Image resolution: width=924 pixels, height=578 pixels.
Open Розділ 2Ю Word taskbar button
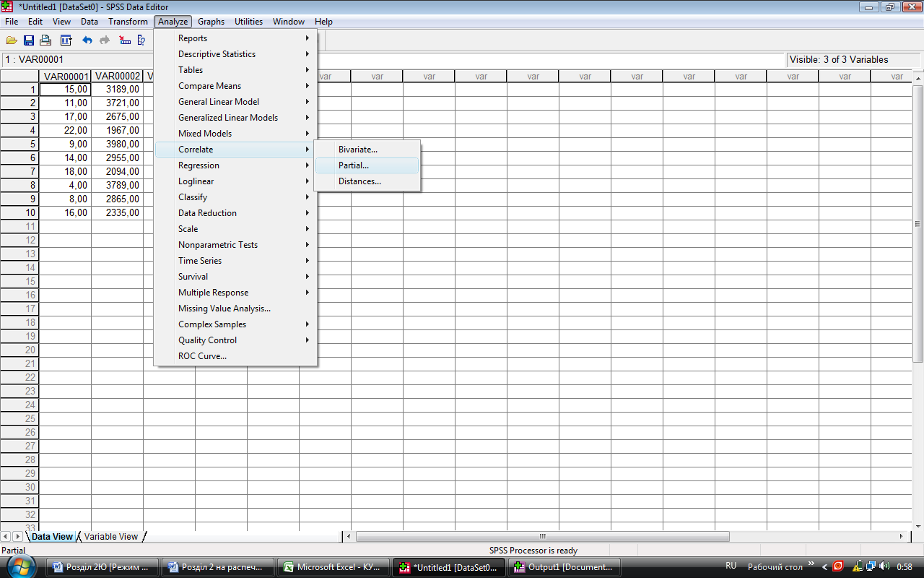(x=103, y=567)
